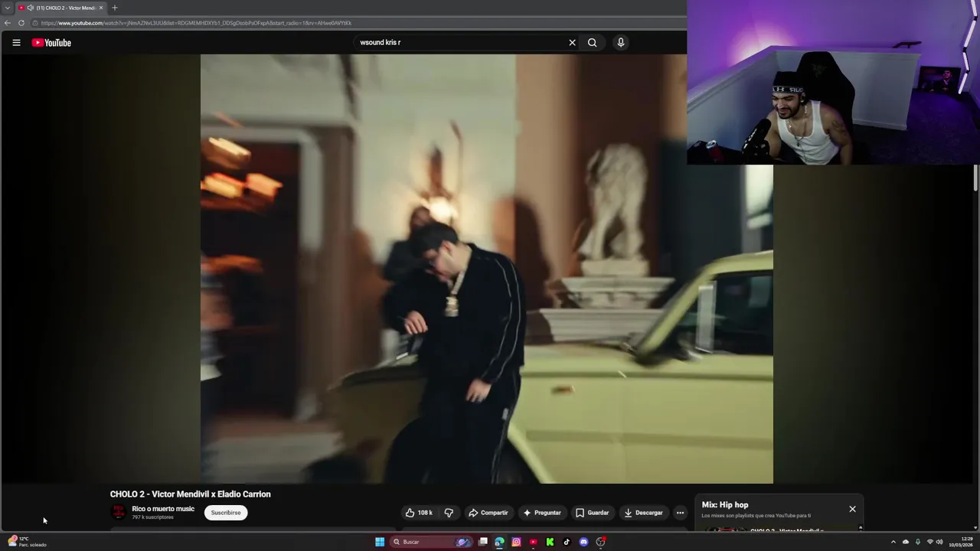Viewport: 980px width, 551px height.
Task: Click the Preguntar AI button
Action: tap(541, 513)
